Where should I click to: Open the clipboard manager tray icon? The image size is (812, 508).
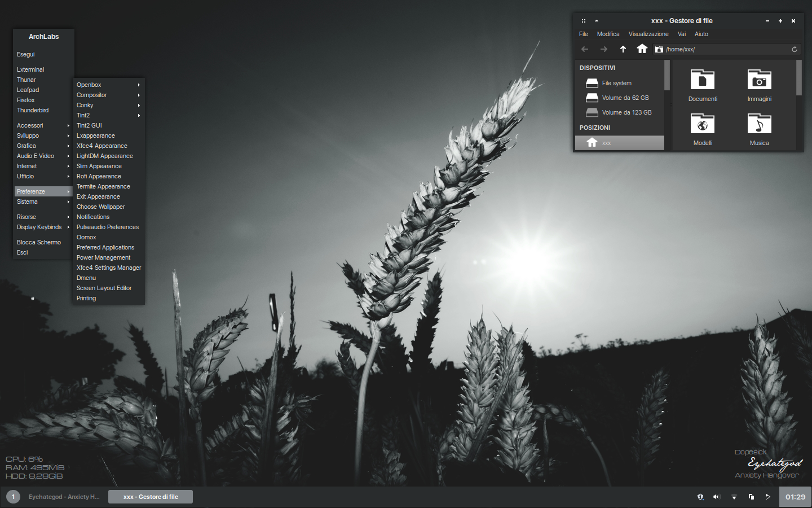[751, 497]
